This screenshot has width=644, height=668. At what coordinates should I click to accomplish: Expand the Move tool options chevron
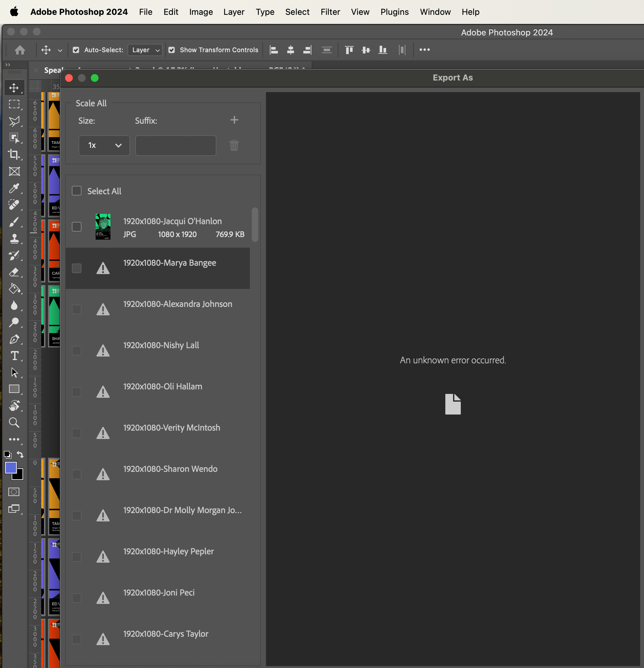(60, 50)
